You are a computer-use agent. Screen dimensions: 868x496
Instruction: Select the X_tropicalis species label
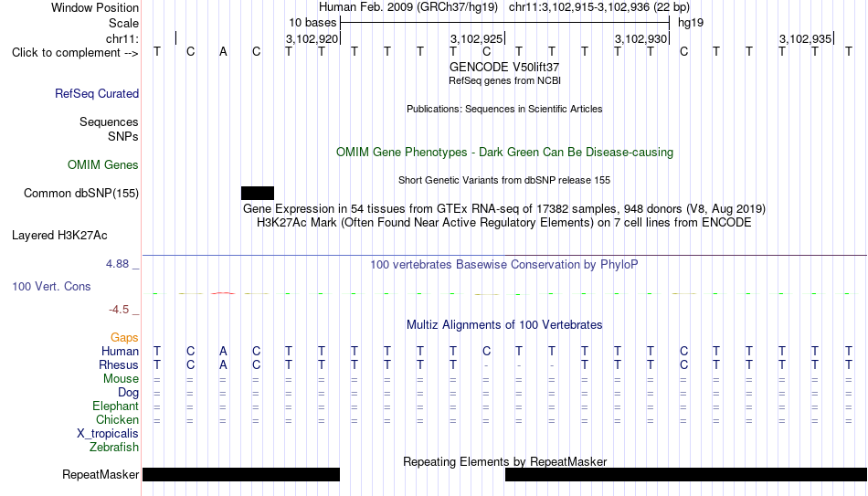(108, 434)
